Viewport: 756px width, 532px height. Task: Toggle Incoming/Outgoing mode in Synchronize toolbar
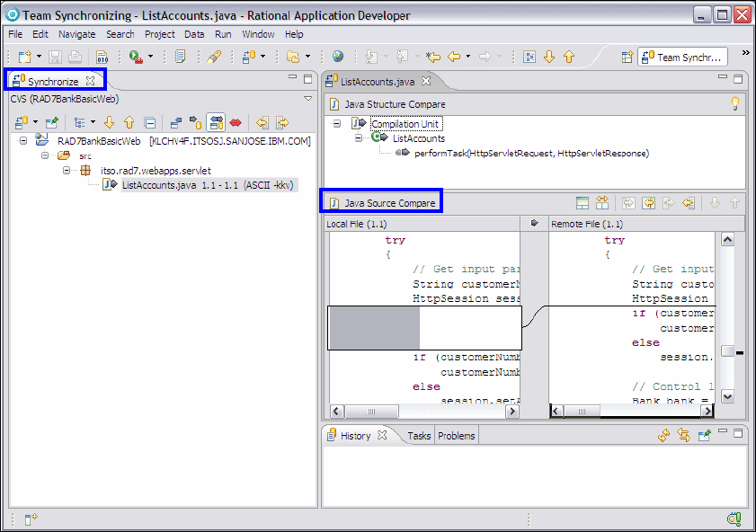pyautogui.click(x=216, y=122)
